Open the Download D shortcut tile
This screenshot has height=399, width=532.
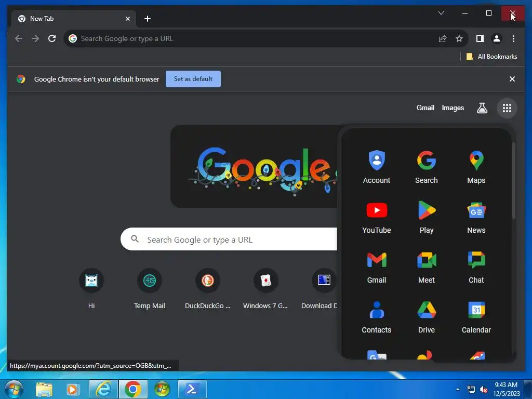point(320,289)
